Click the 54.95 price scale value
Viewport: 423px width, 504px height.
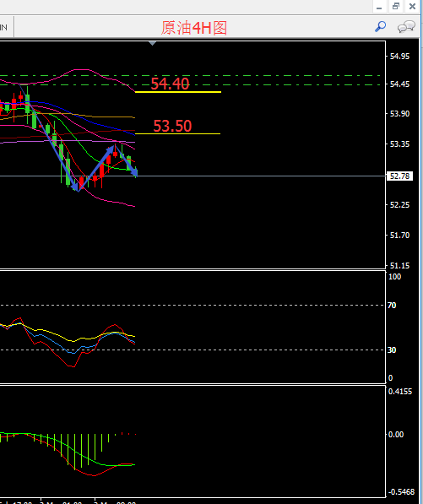tap(399, 57)
